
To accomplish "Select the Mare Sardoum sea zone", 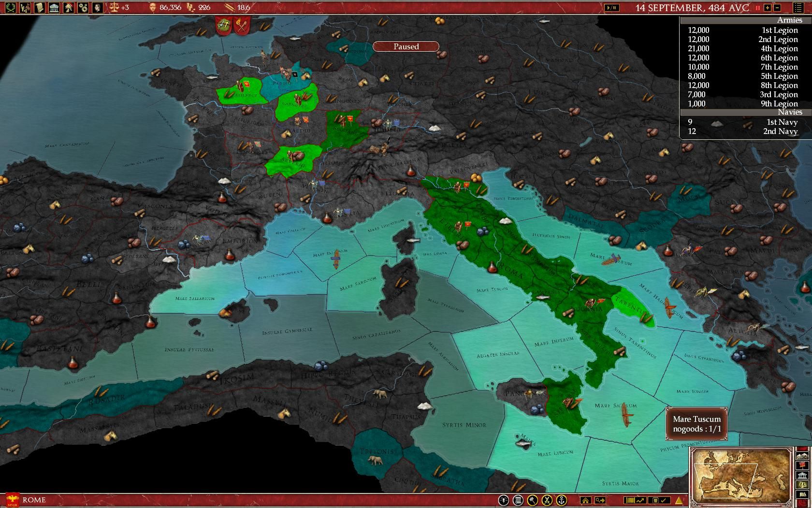I will click(358, 284).
